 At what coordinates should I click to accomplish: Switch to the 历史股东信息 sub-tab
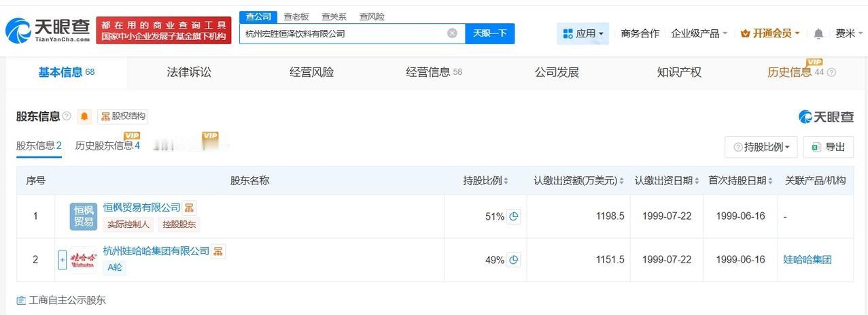point(107,146)
